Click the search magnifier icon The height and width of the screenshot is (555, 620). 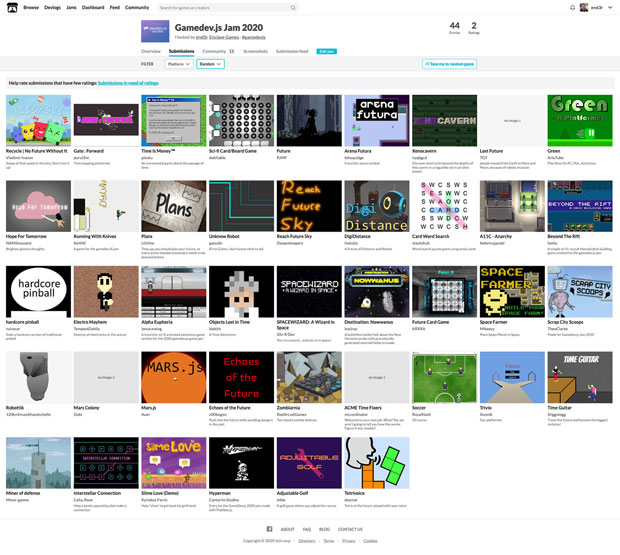[x=292, y=7]
